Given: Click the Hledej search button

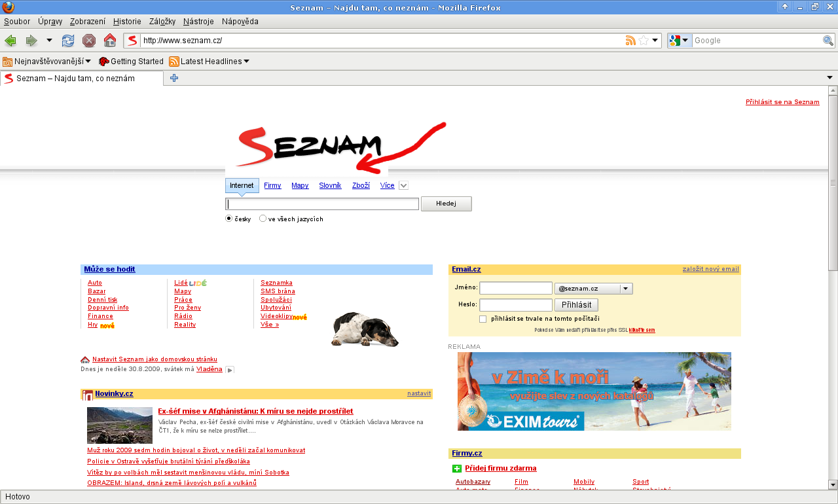Looking at the screenshot, I should click(x=446, y=204).
